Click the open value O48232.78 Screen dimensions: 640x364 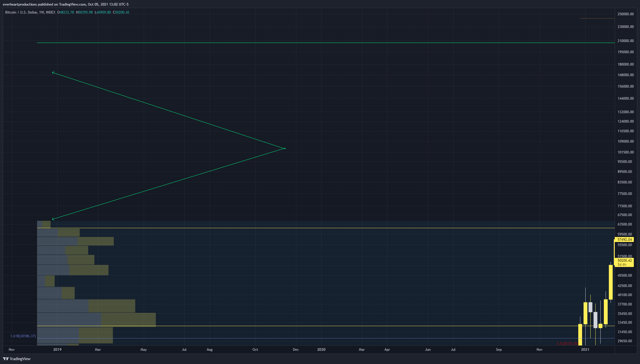click(66, 12)
